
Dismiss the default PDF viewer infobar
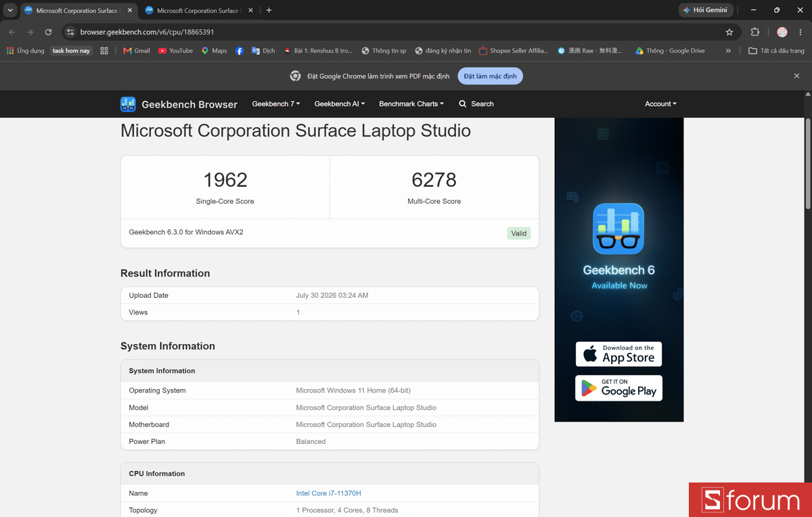(x=796, y=76)
